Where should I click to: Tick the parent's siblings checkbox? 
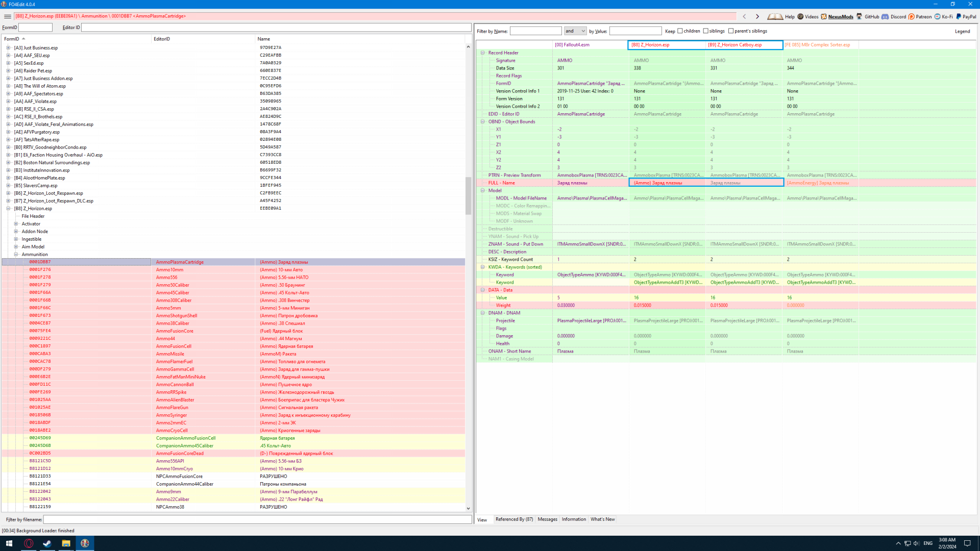731,31
